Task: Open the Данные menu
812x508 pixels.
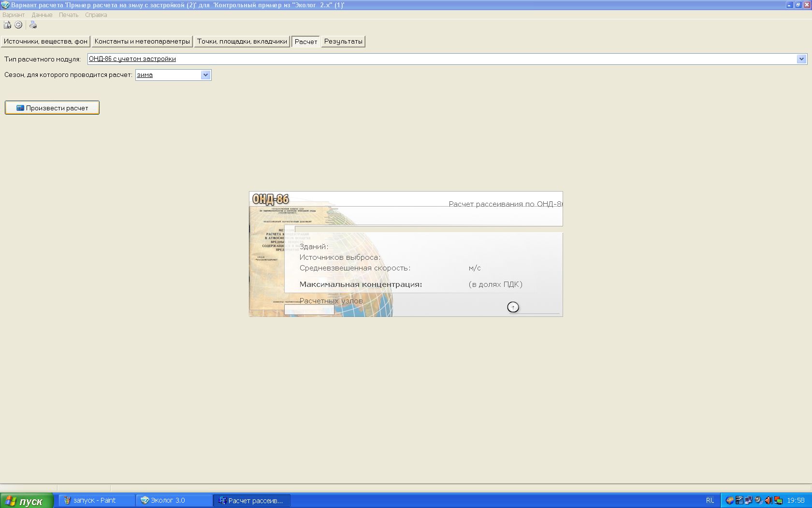Action: [42, 15]
